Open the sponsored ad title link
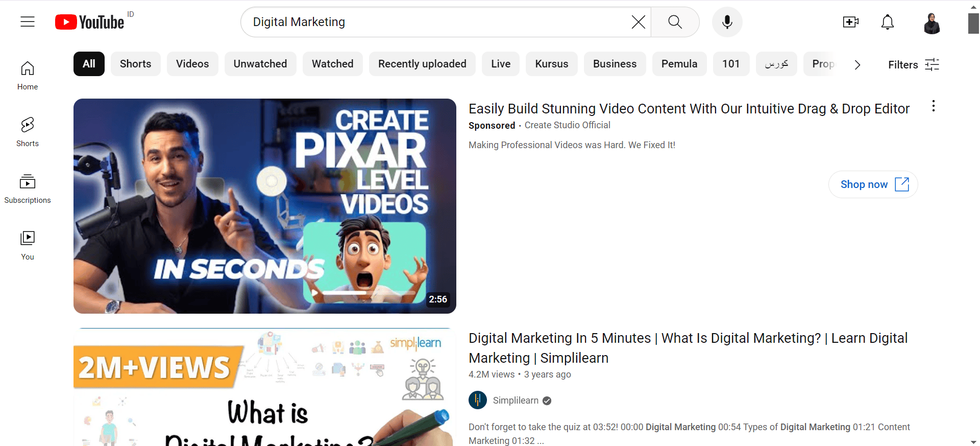 pos(689,109)
